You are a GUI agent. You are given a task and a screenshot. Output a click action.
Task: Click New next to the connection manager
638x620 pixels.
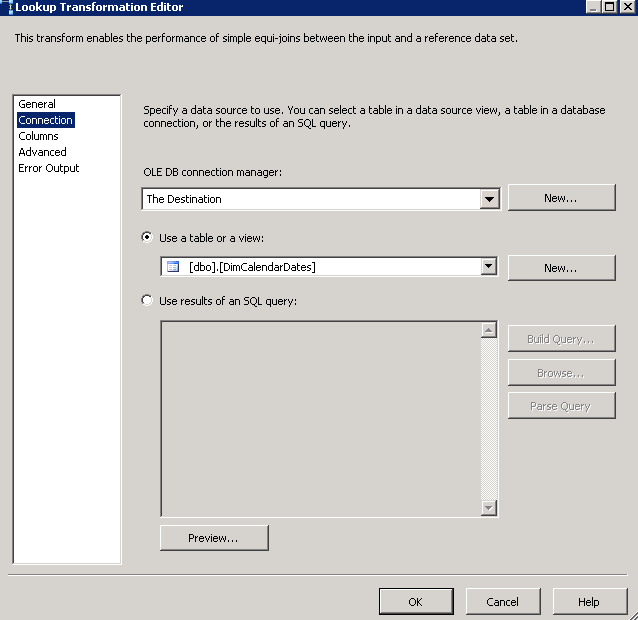pos(560,198)
